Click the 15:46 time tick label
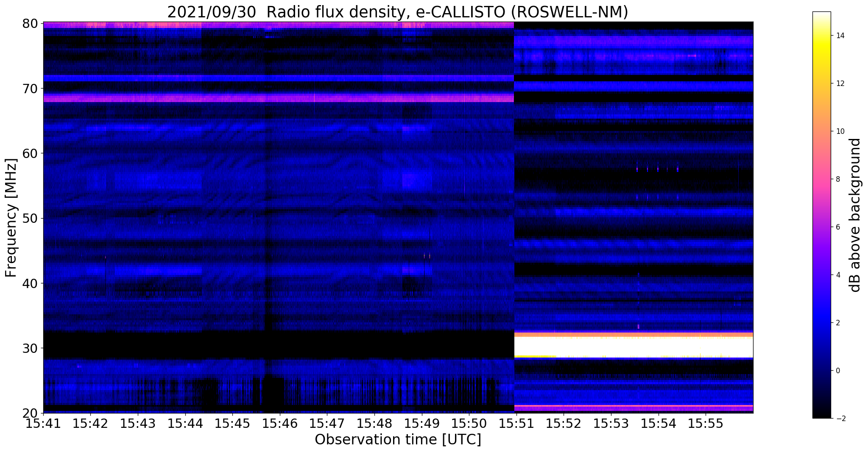This screenshot has width=868, height=452. [x=279, y=424]
